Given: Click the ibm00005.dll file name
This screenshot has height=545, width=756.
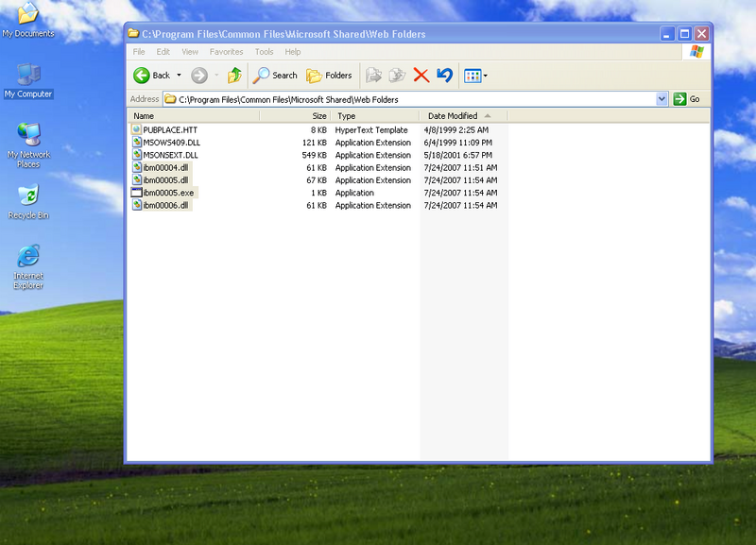Looking at the screenshot, I should [x=166, y=180].
